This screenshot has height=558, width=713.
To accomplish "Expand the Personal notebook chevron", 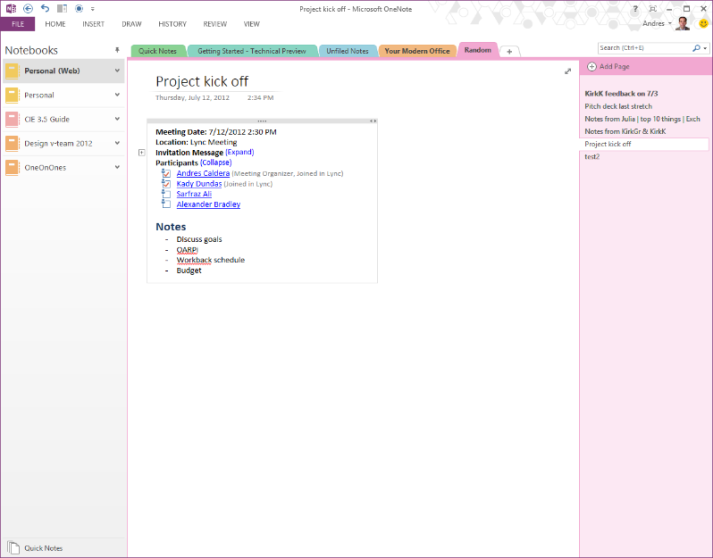I will coord(117,95).
